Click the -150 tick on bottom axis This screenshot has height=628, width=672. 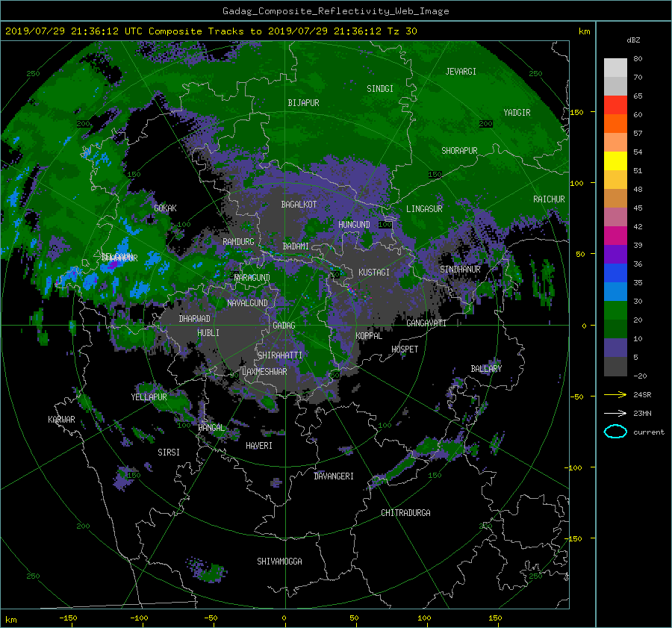tap(68, 618)
